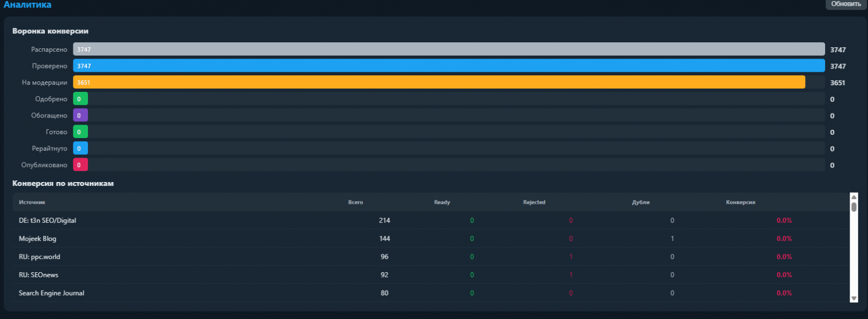
Task: Click the gray Распарсено funnel bar
Action: (x=449, y=49)
